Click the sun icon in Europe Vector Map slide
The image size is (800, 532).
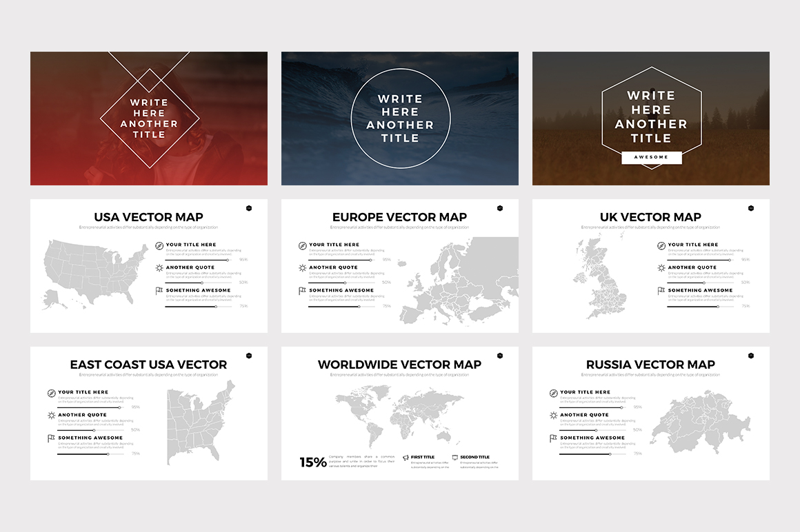303,268
